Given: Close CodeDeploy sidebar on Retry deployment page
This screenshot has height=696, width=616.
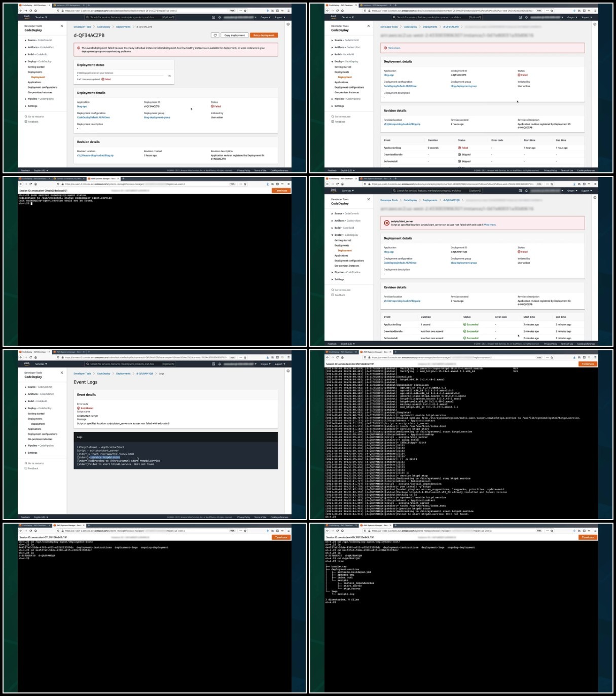Looking at the screenshot, I should (x=62, y=26).
